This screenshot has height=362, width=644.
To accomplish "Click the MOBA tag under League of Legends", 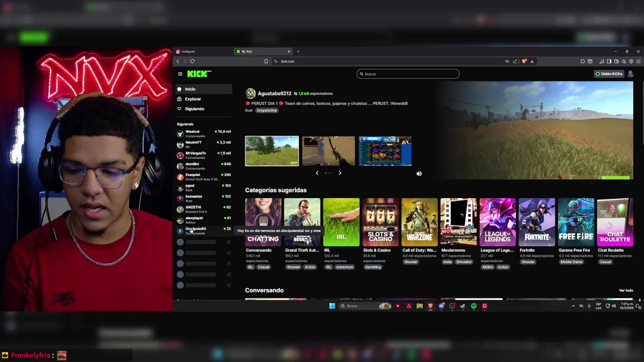I will pyautogui.click(x=488, y=267).
